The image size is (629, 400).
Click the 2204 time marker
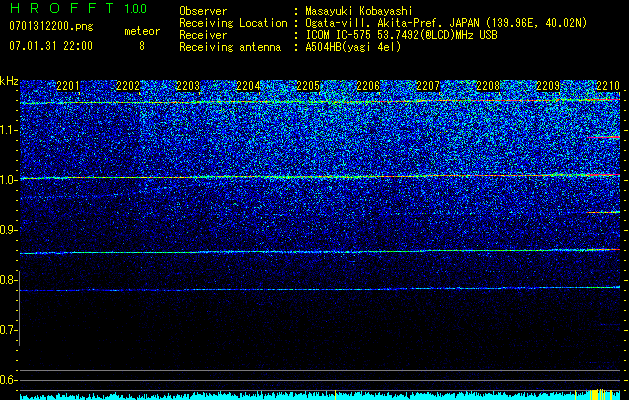[248, 86]
